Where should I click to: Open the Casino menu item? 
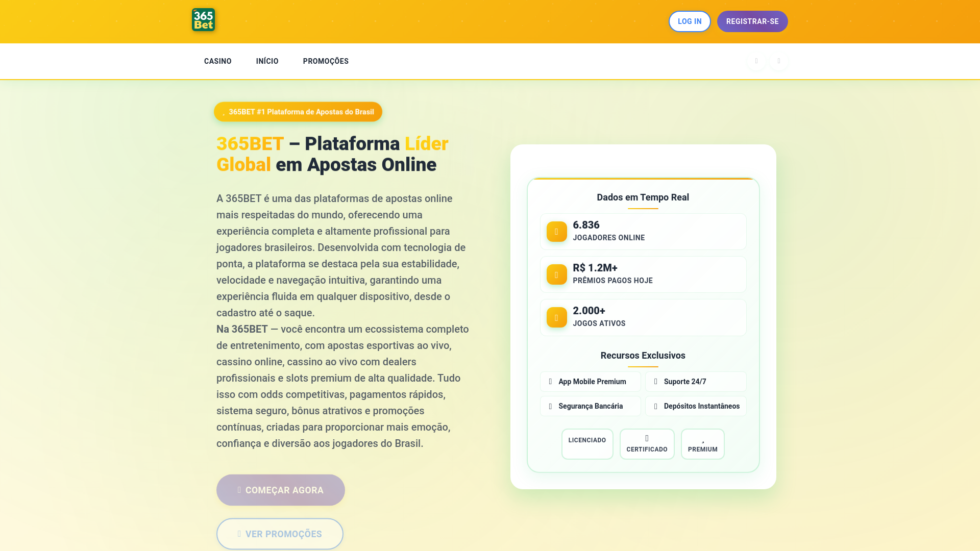pyautogui.click(x=218, y=61)
